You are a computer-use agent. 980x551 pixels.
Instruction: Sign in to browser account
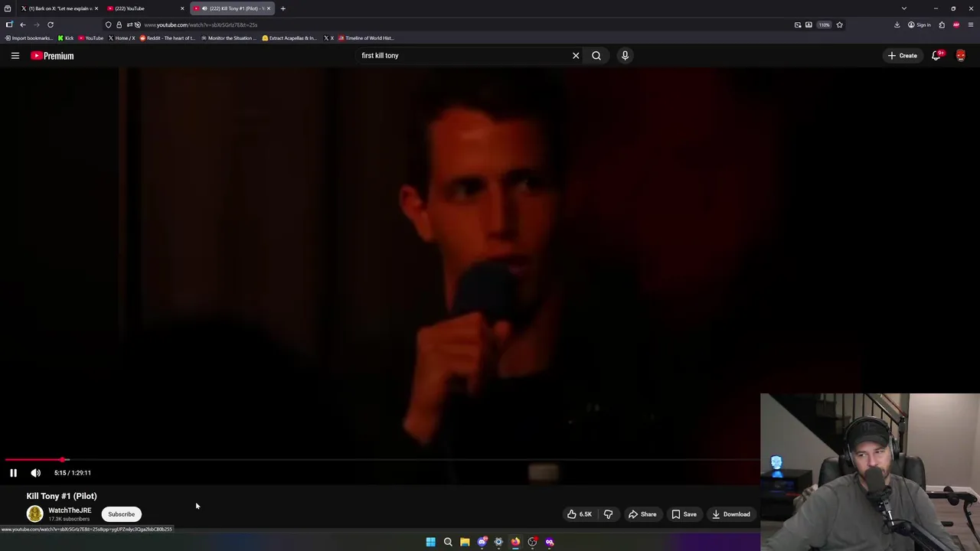click(919, 24)
